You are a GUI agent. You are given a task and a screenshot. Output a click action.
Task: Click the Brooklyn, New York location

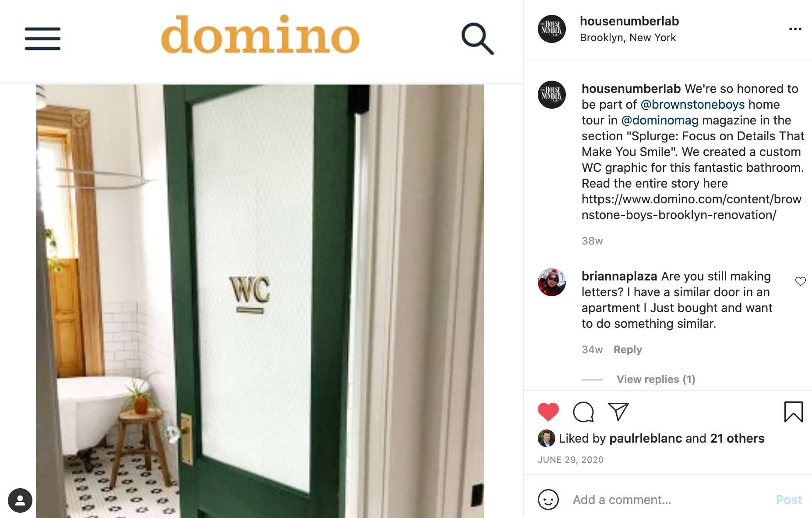tap(628, 38)
